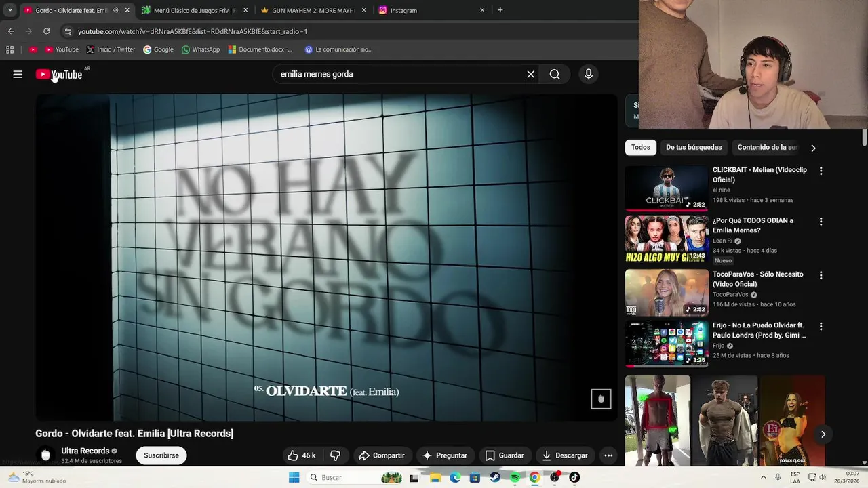Launch Microsoft Edge from the taskbar
The height and width of the screenshot is (488, 868).
[455, 478]
